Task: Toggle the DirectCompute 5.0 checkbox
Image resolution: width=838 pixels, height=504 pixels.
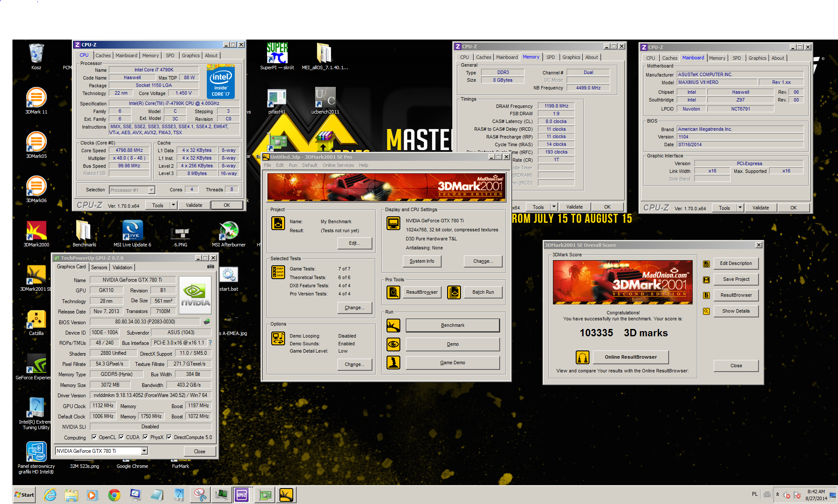Action: click(169, 437)
